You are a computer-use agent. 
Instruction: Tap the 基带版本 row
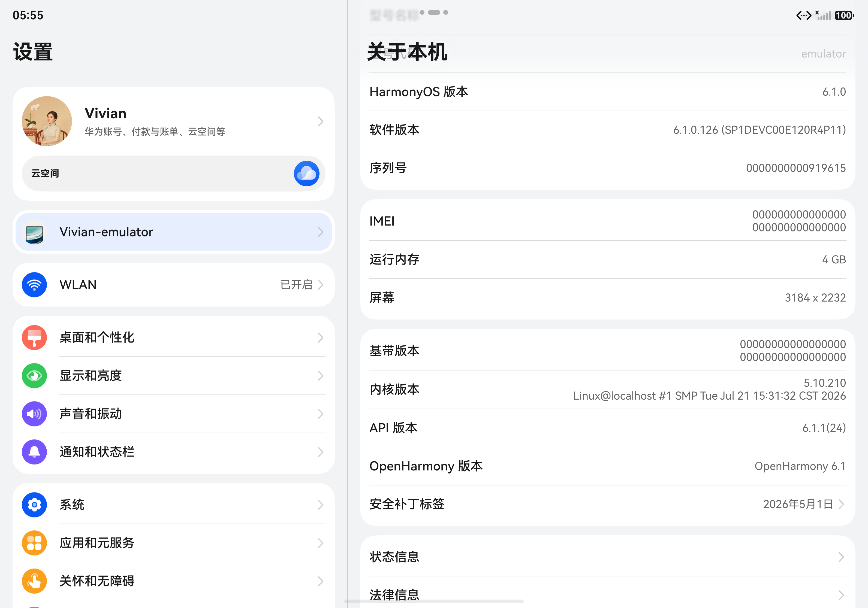click(x=608, y=351)
